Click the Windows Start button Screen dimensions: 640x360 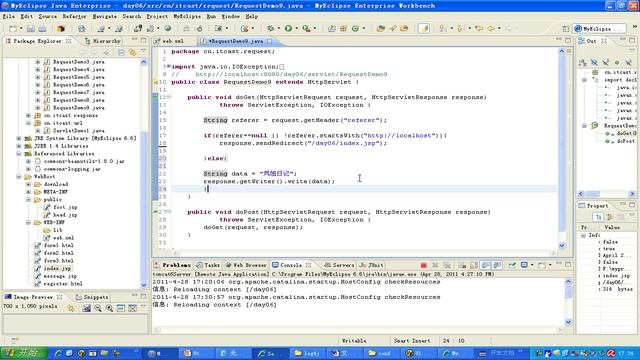pos(24,353)
